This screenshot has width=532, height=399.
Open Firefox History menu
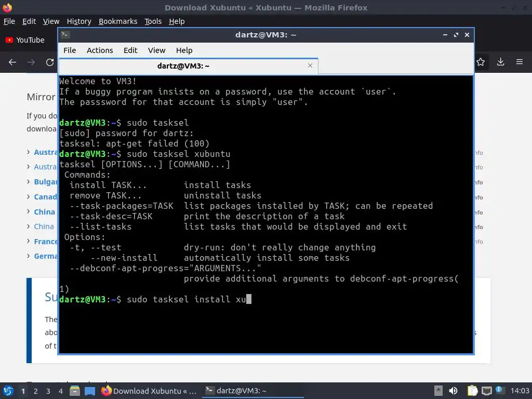point(79,21)
